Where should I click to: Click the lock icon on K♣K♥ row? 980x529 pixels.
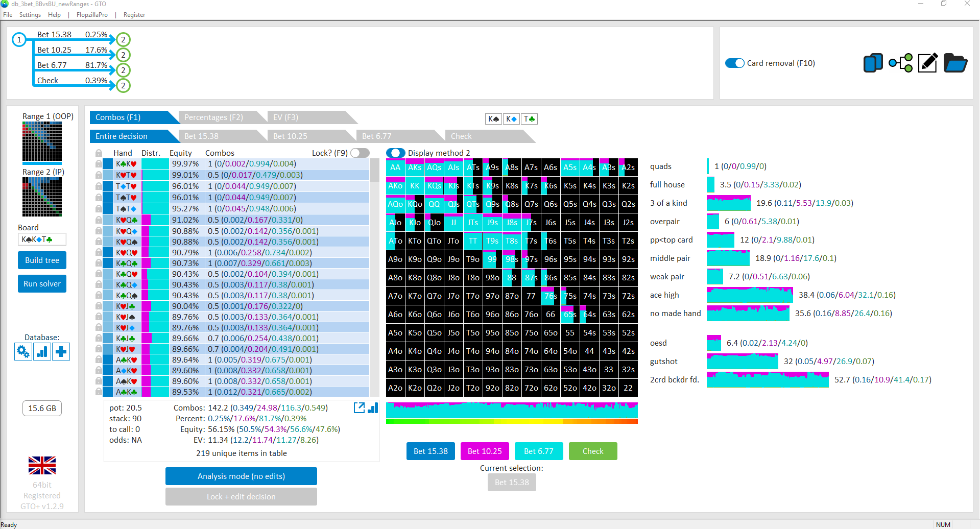tap(99, 164)
